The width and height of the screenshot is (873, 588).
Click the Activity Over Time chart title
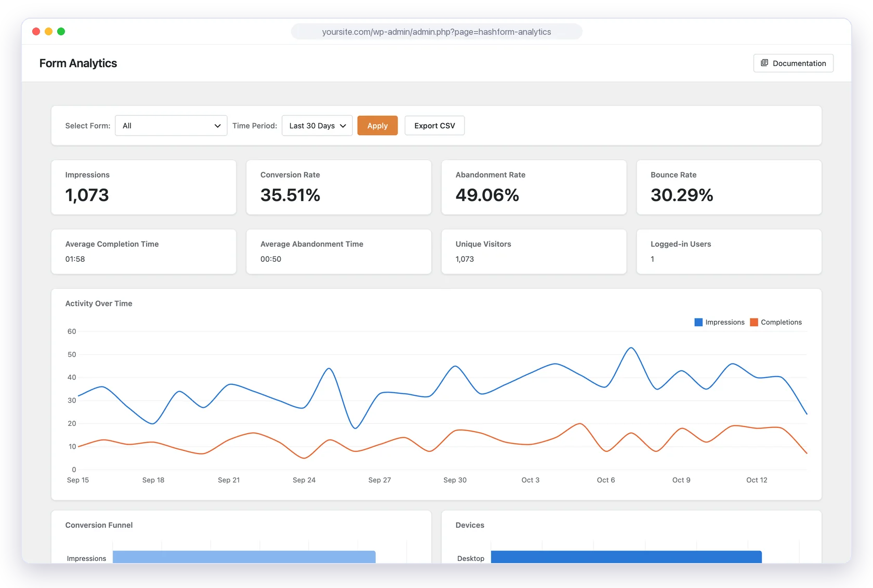(99, 303)
